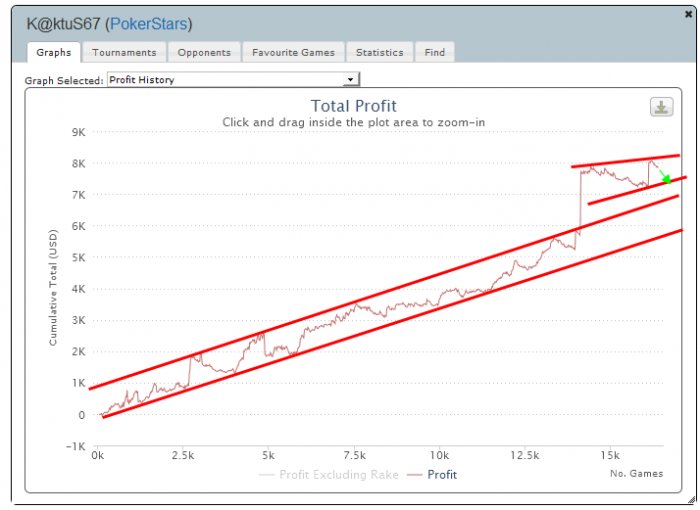Image resolution: width=700 pixels, height=510 pixels.
Task: Click the window resize grip corner
Action: [x=691, y=499]
